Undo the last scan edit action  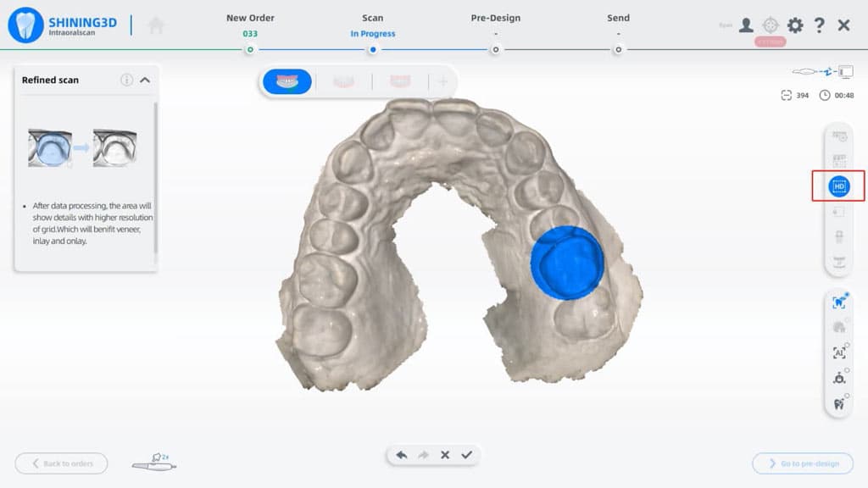pyautogui.click(x=400, y=455)
